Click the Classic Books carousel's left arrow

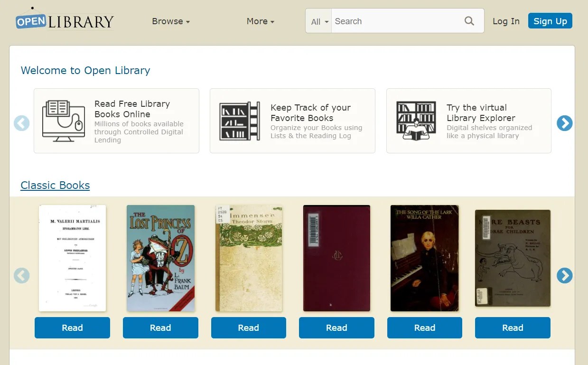(22, 275)
